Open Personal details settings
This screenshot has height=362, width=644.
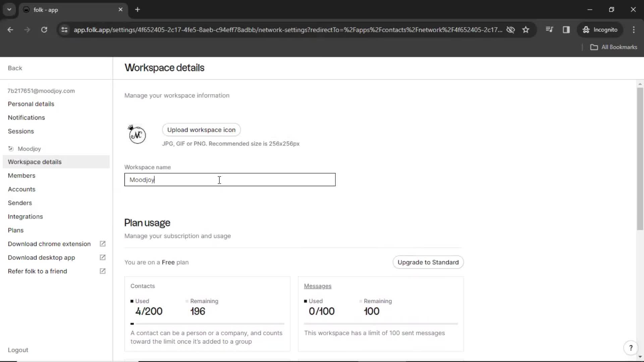click(31, 104)
